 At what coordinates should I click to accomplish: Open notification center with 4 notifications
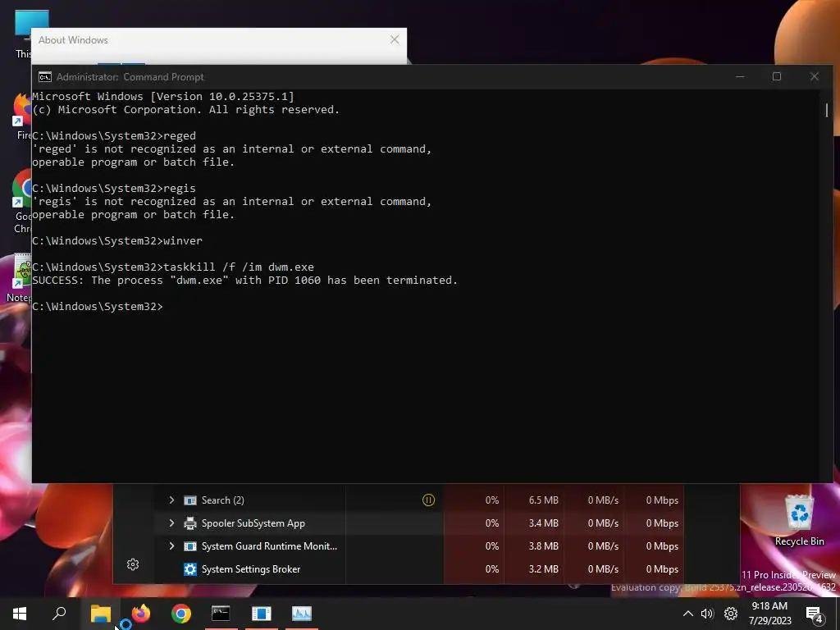click(x=815, y=614)
